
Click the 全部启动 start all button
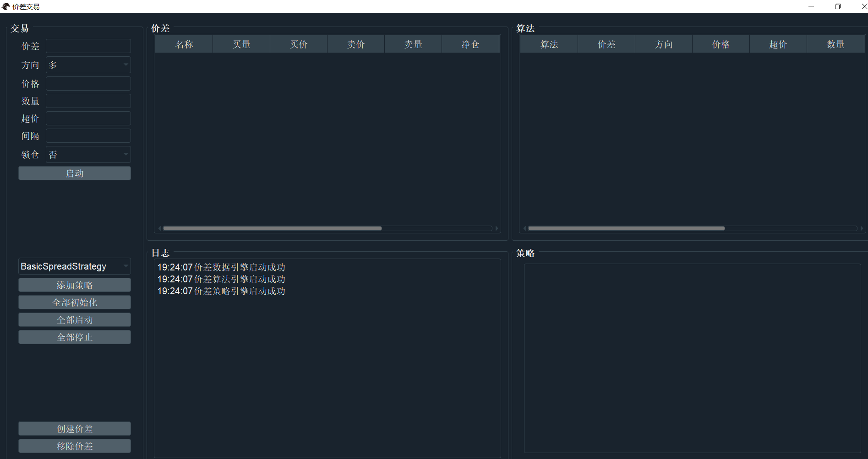point(74,319)
